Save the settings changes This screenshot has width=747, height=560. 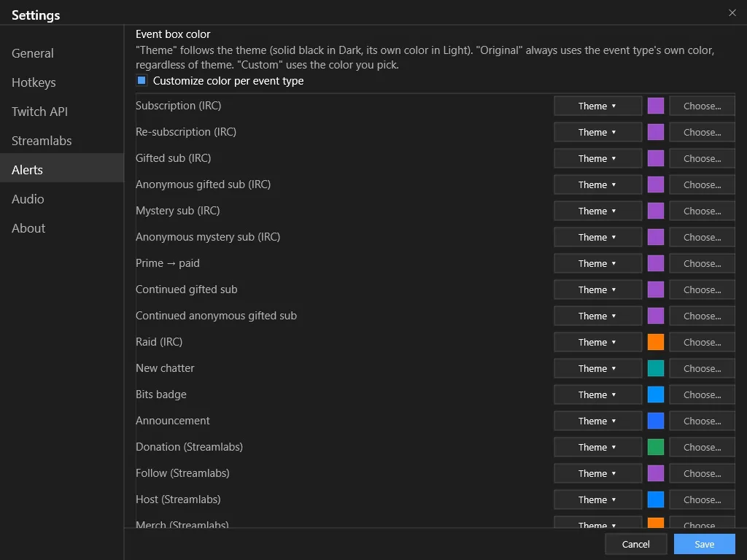[x=704, y=544]
